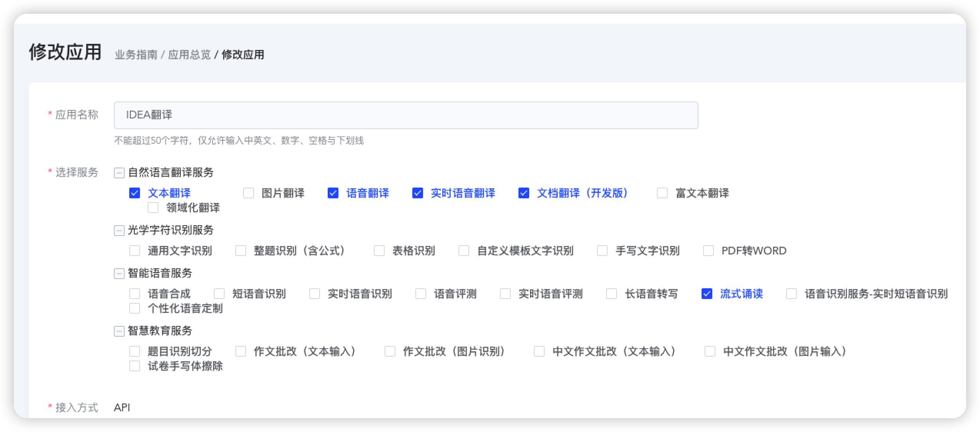Enable 通用文字识别
980x432 pixels.
[x=135, y=251]
